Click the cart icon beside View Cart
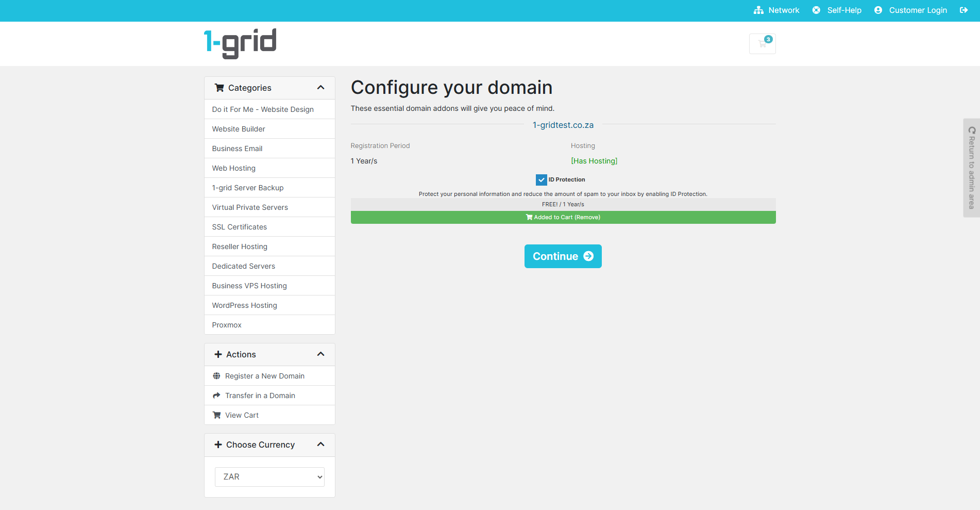 216,415
